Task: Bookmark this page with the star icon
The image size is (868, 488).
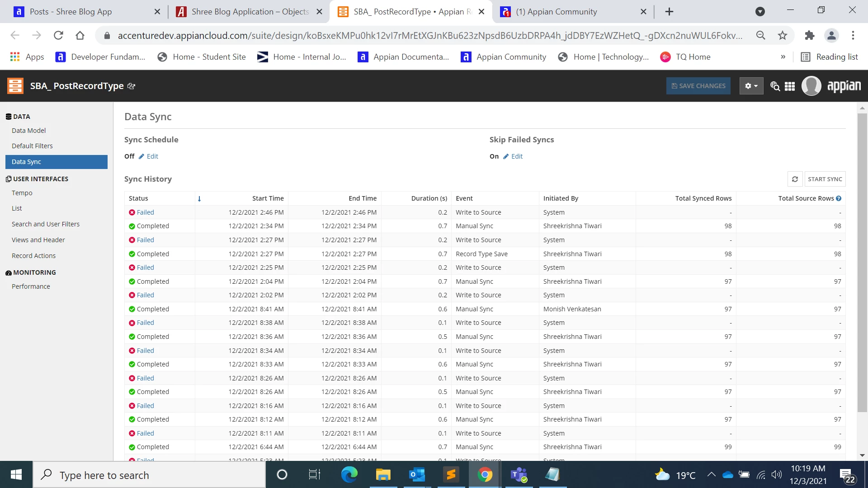Action: click(783, 35)
